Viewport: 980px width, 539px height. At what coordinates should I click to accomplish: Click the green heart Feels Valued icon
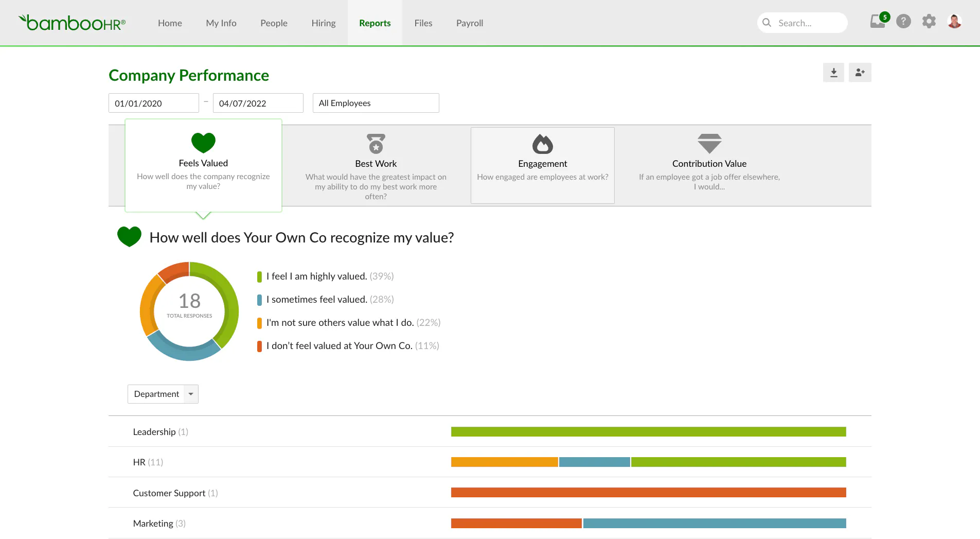(203, 143)
